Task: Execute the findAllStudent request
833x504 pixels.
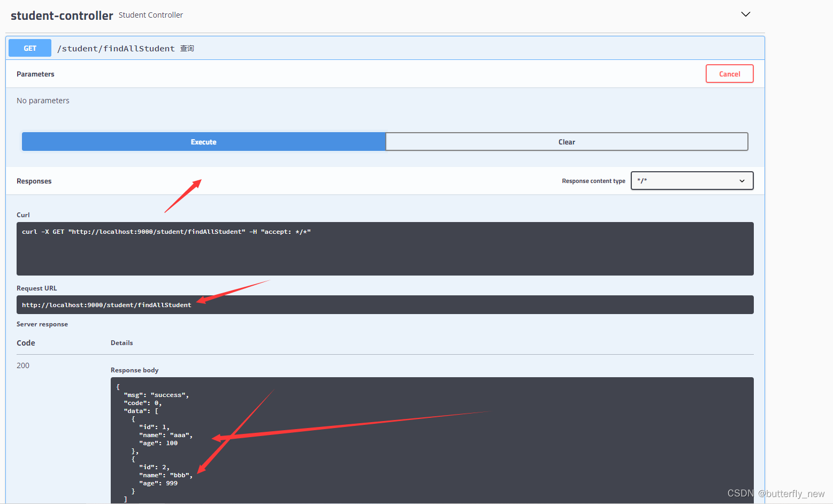Action: tap(204, 142)
